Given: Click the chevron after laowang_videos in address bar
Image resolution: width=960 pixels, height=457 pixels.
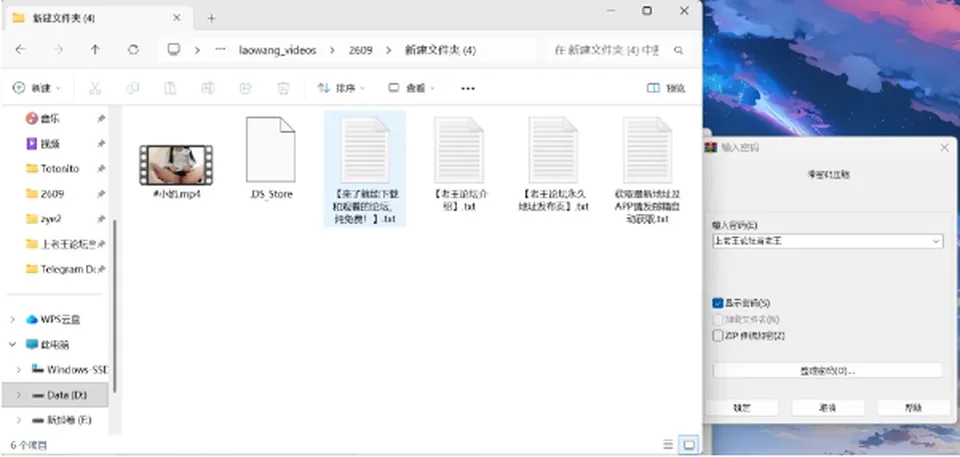Looking at the screenshot, I should pyautogui.click(x=332, y=50).
